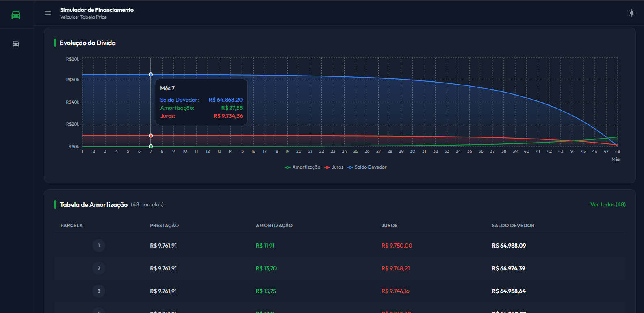Select installment number 2 badge

click(x=99, y=268)
